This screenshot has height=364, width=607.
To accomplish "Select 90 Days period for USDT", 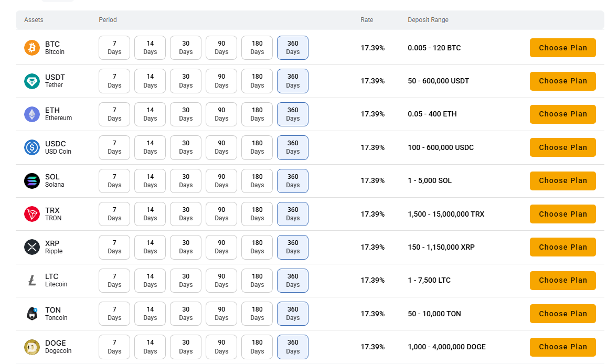I will pyautogui.click(x=221, y=81).
